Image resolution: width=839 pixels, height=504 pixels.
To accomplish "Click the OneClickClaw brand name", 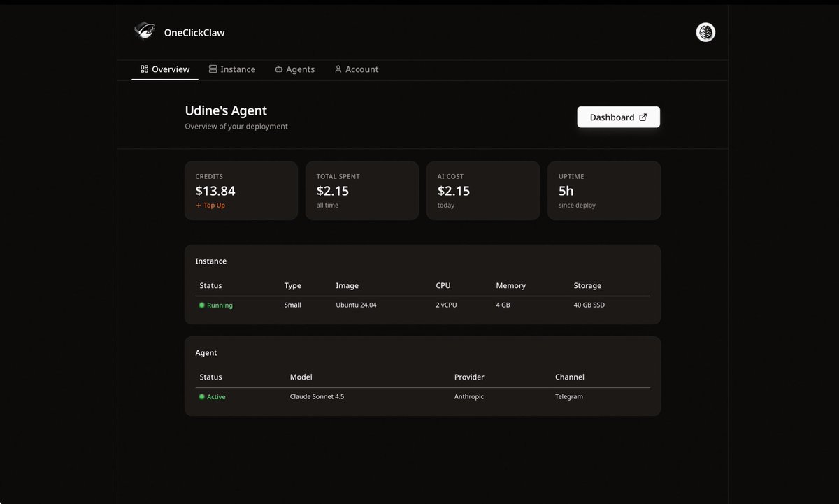I will (x=194, y=32).
